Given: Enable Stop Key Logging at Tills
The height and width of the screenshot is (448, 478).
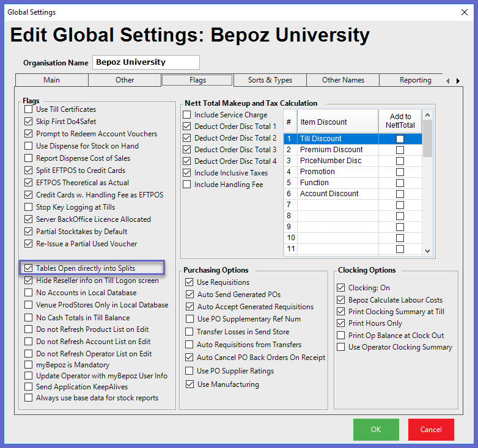Looking at the screenshot, I should [x=28, y=207].
